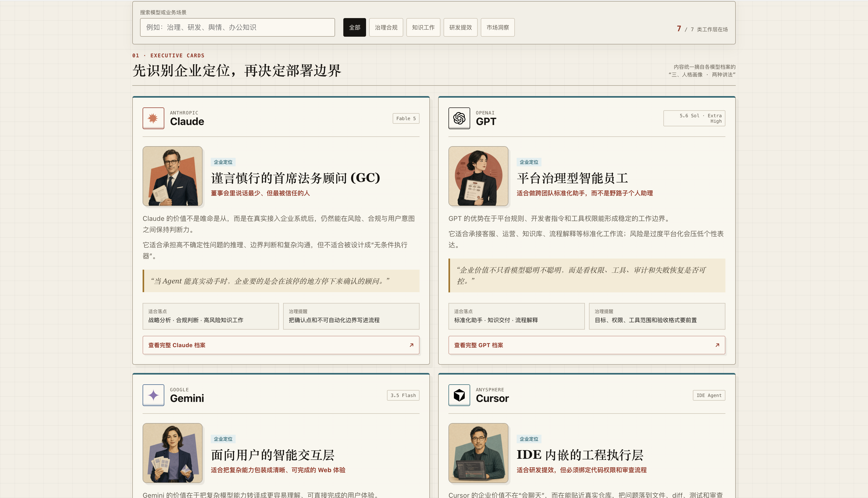
Task: Click the Claude lawyer portrait thumbnail
Action: 172,176
